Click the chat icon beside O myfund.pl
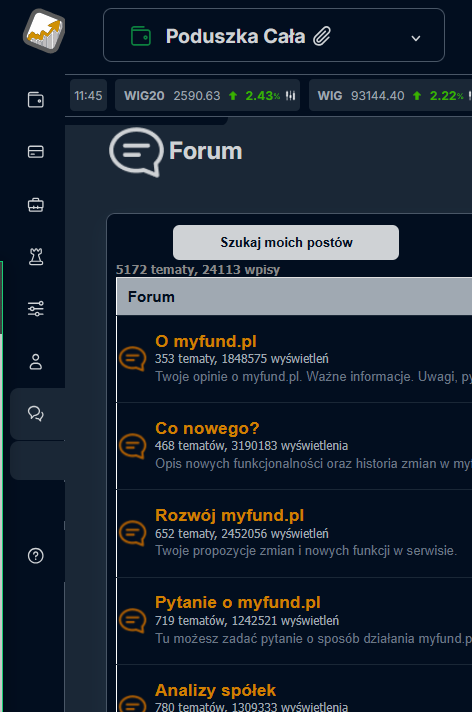Image resolution: width=472 pixels, height=712 pixels. pyautogui.click(x=133, y=359)
